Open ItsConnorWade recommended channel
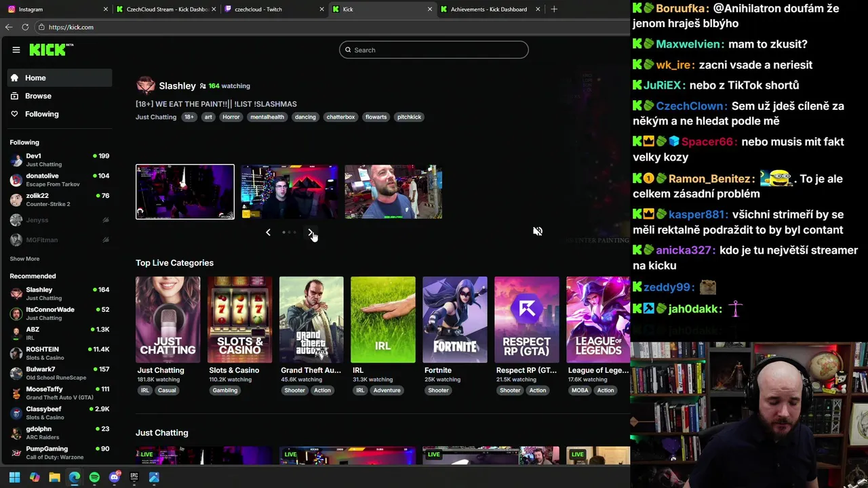The height and width of the screenshot is (488, 868). tap(60, 313)
